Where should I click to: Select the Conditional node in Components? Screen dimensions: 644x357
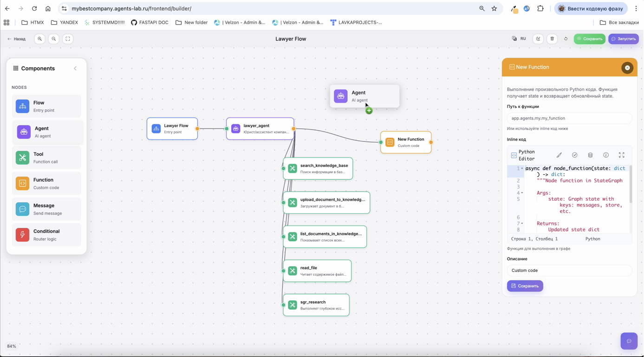[46, 235]
